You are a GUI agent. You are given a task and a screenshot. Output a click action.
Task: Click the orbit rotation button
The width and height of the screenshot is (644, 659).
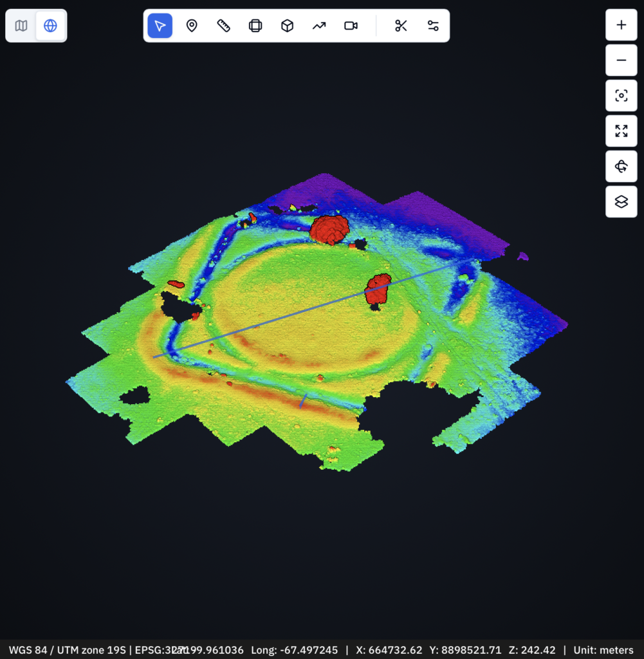click(x=621, y=167)
